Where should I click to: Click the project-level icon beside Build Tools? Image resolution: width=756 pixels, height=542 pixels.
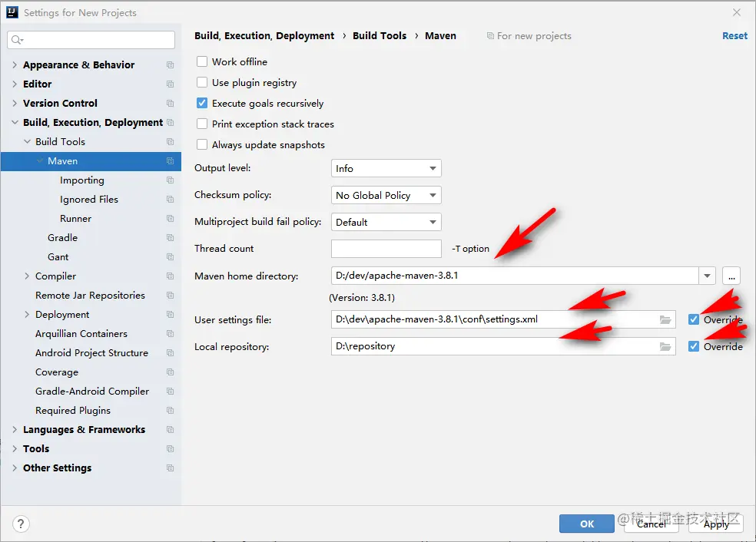[171, 142]
